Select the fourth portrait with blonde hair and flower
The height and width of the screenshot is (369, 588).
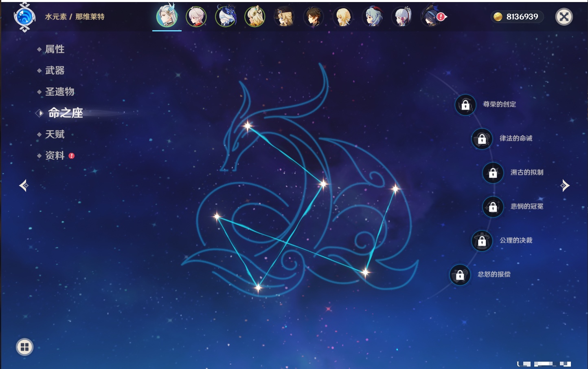pyautogui.click(x=255, y=17)
